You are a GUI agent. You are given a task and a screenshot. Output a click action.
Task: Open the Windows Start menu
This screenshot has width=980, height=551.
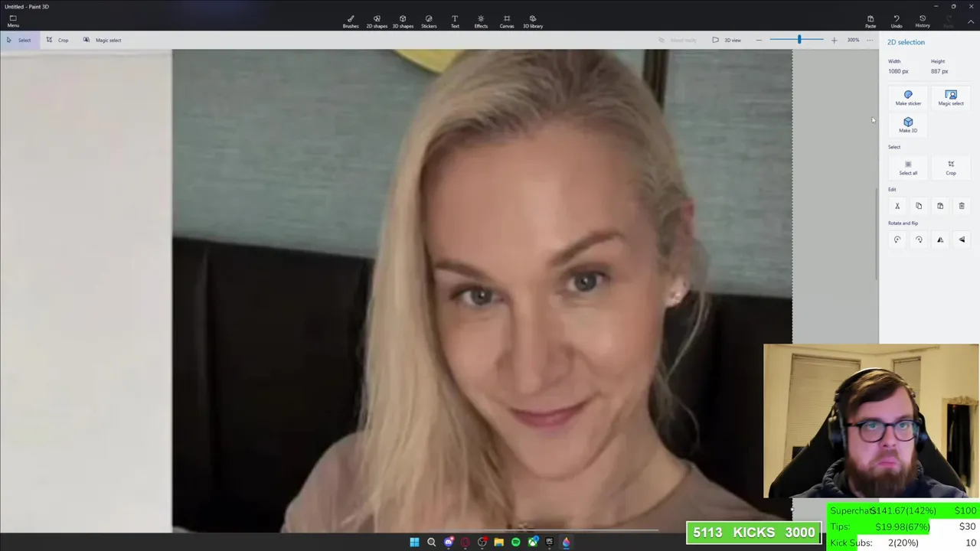pyautogui.click(x=414, y=542)
